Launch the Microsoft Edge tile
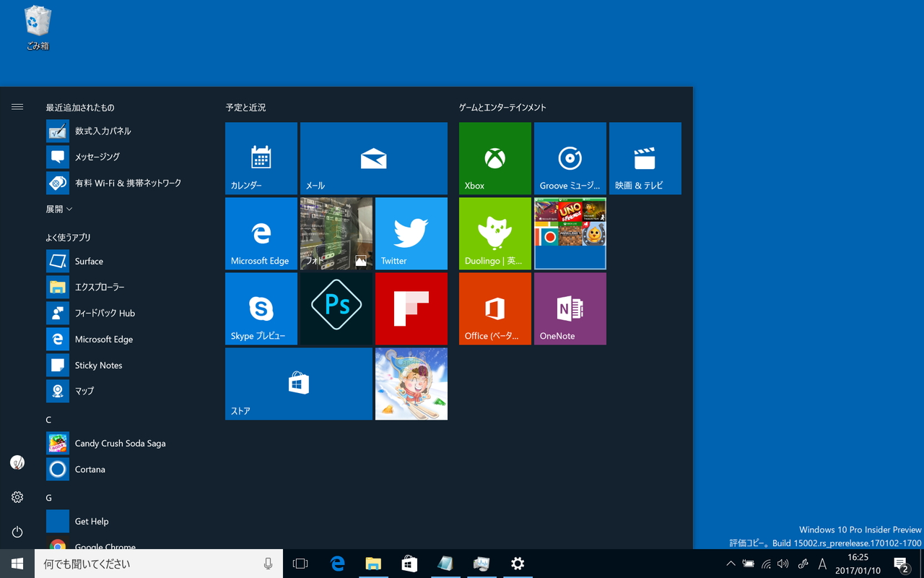The height and width of the screenshot is (578, 924). click(261, 233)
